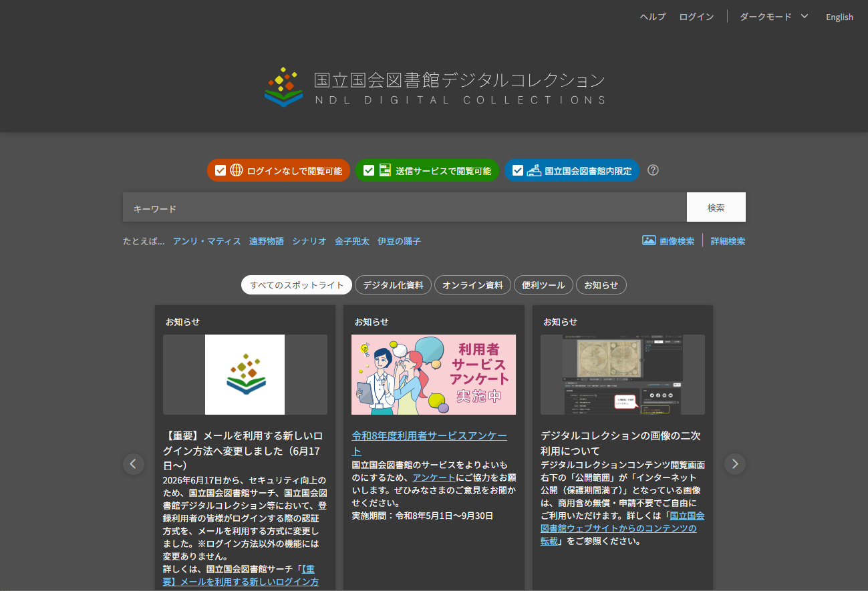Image resolution: width=868 pixels, height=591 pixels.
Task: Click the login notice card logo thumbnail
Action: [245, 375]
